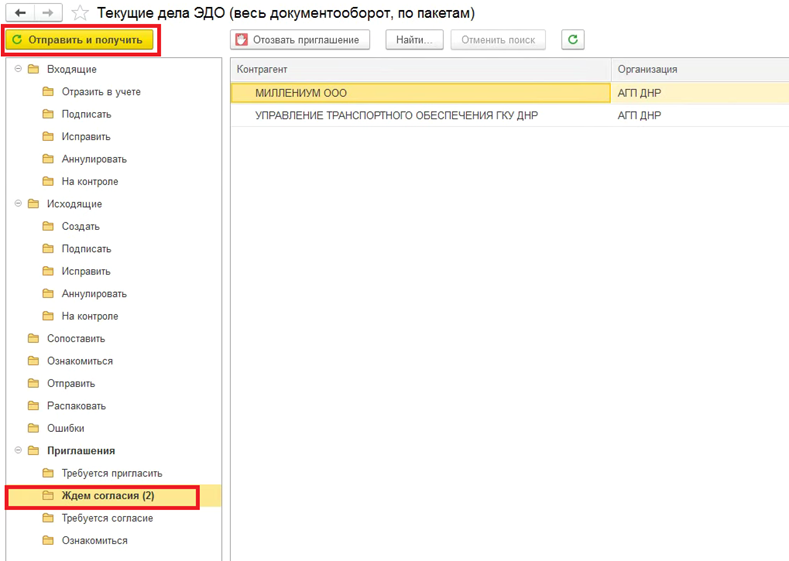Open Требуется пригласить folder

pos(112,473)
